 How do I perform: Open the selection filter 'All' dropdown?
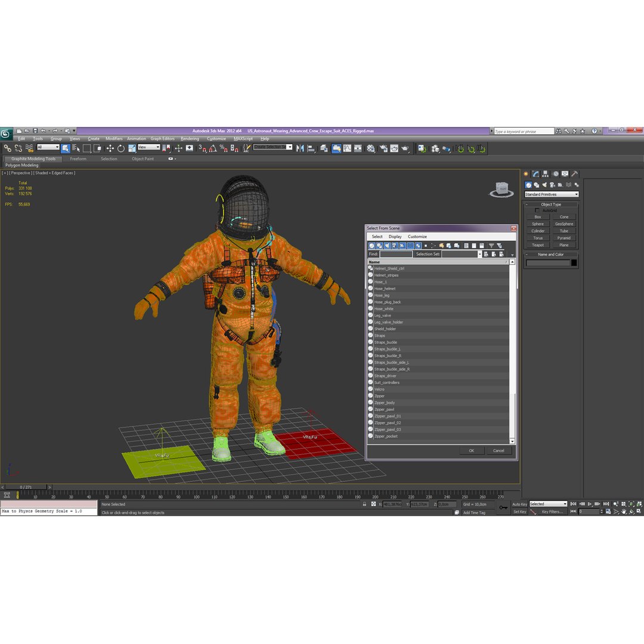point(48,147)
